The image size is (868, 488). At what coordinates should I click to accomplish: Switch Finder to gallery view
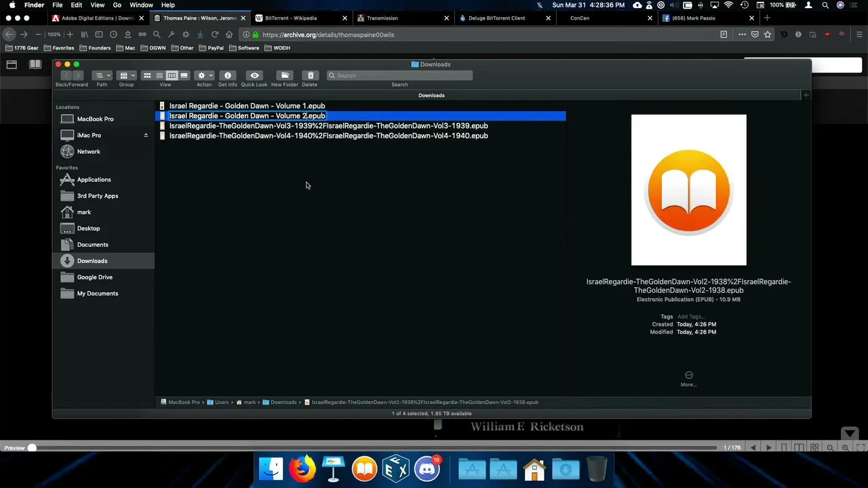tap(184, 75)
